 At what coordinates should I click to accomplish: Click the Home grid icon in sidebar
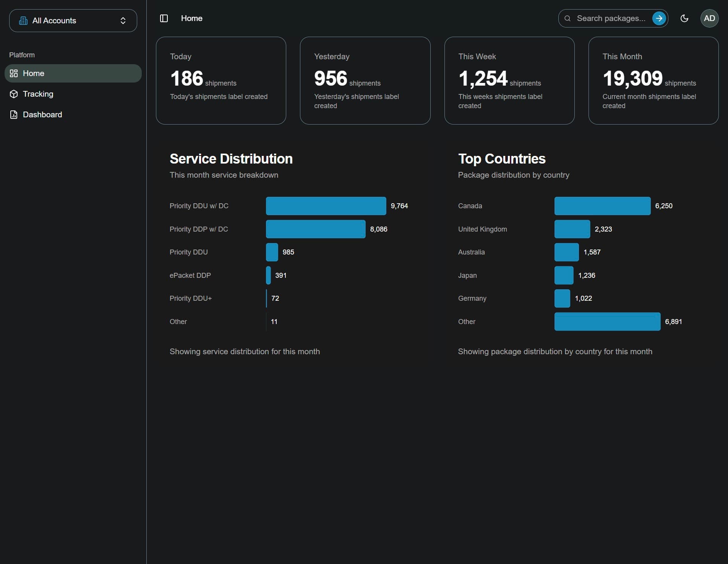[x=14, y=73]
